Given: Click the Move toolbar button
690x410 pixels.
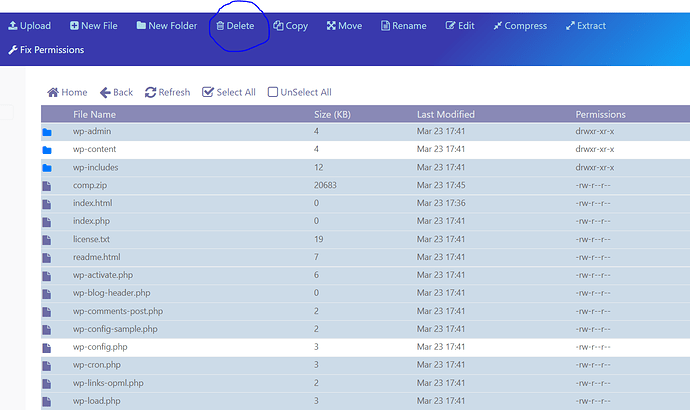Looking at the screenshot, I should tap(344, 26).
